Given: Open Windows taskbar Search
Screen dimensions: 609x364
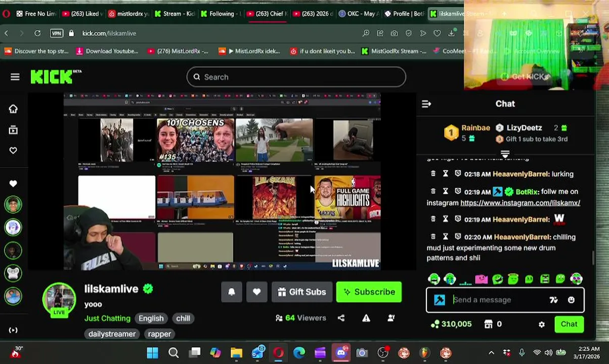Looking at the screenshot, I should coord(173,353).
